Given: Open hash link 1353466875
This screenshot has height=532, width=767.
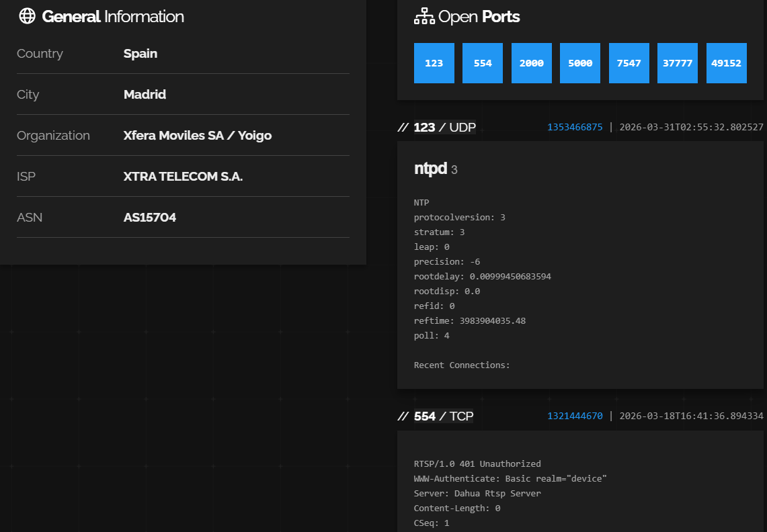Looking at the screenshot, I should click(x=575, y=127).
